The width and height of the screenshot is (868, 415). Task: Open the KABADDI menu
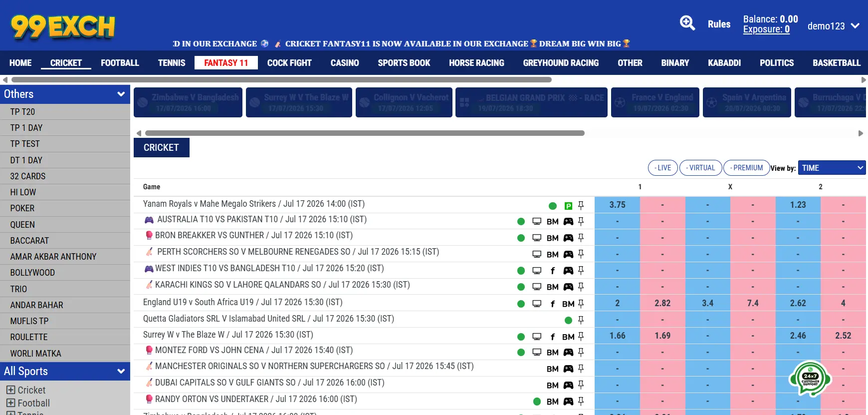coord(724,63)
